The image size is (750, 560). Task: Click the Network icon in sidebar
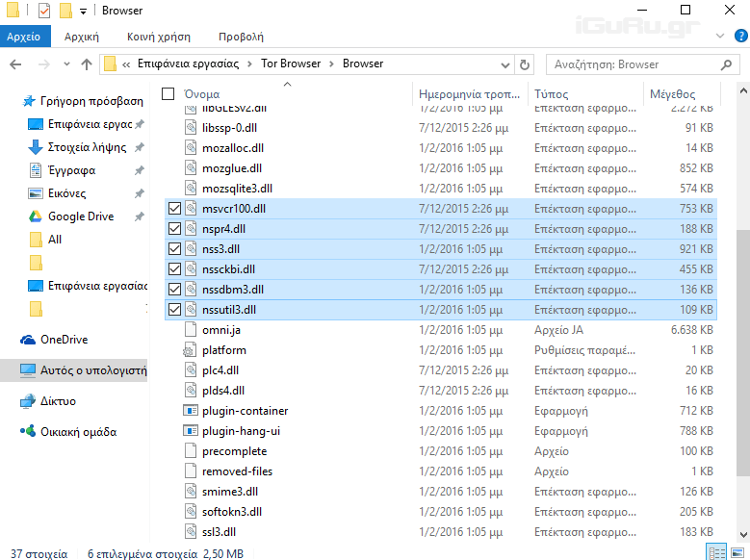point(28,401)
